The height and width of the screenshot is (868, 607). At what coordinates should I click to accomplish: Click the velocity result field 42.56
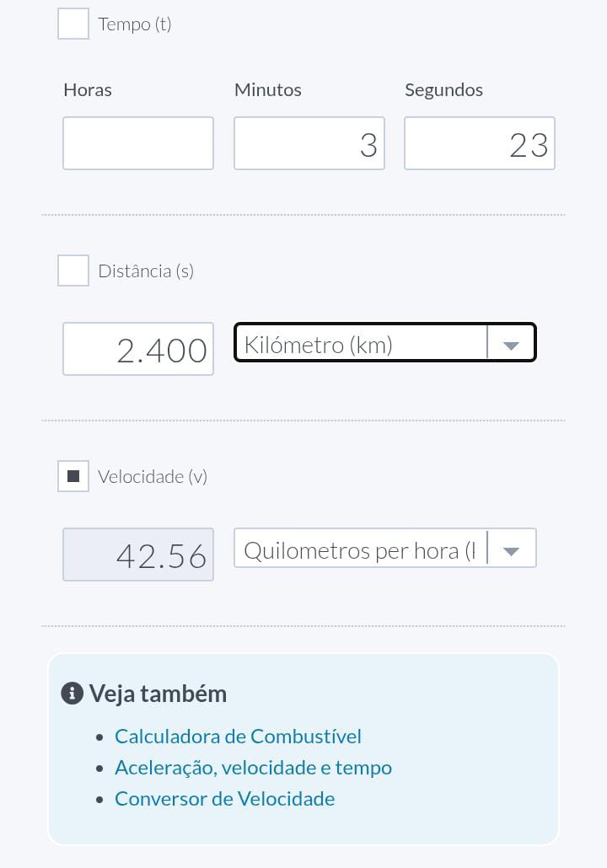coord(138,555)
